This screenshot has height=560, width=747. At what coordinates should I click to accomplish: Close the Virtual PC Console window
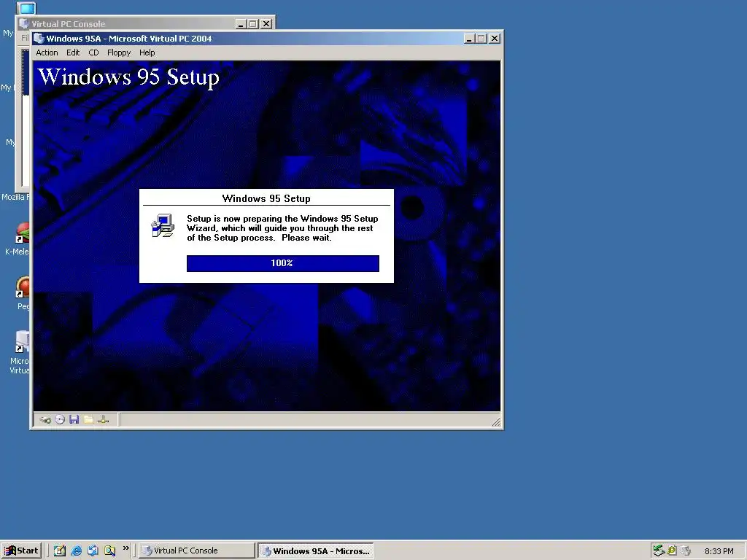click(x=266, y=23)
